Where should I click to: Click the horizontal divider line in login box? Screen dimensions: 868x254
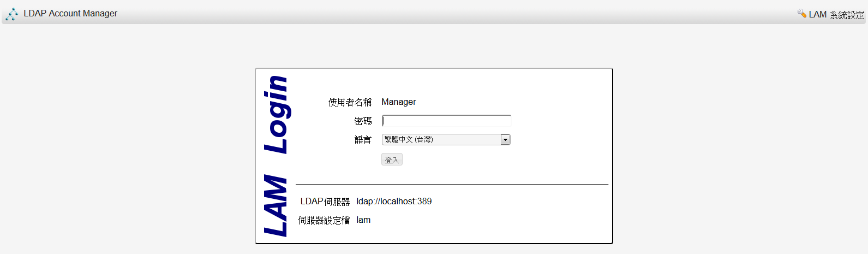[x=452, y=185]
